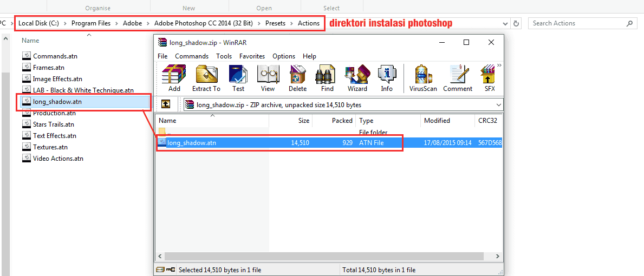644x276 pixels.
Task: Click the Extract To toolbar icon
Action: point(206,78)
